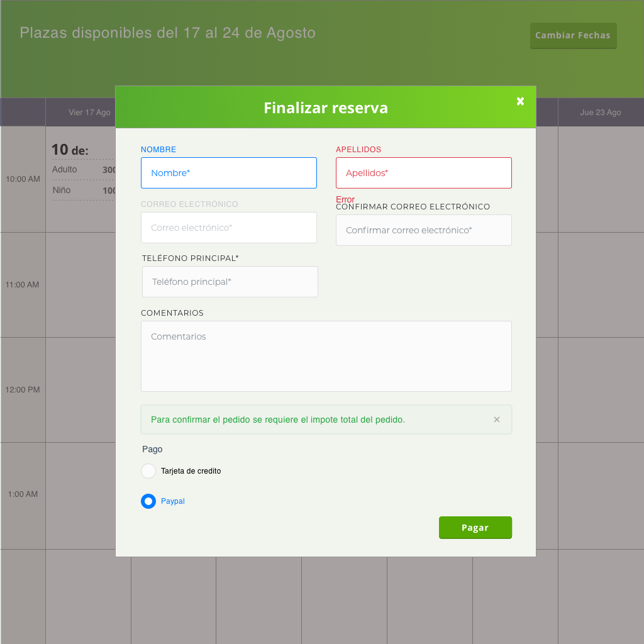The image size is (644, 644).
Task: Select Tarjeta de credito payment option
Action: (148, 471)
